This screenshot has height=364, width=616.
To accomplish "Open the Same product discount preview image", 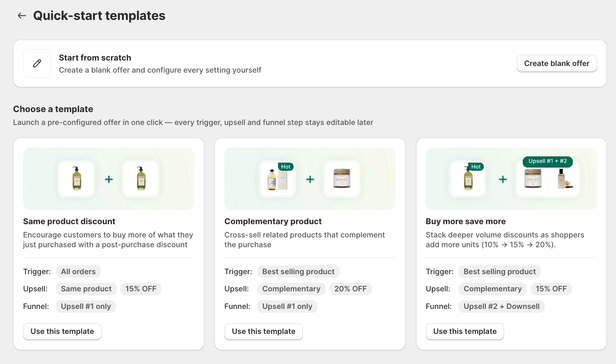I will click(x=109, y=179).
